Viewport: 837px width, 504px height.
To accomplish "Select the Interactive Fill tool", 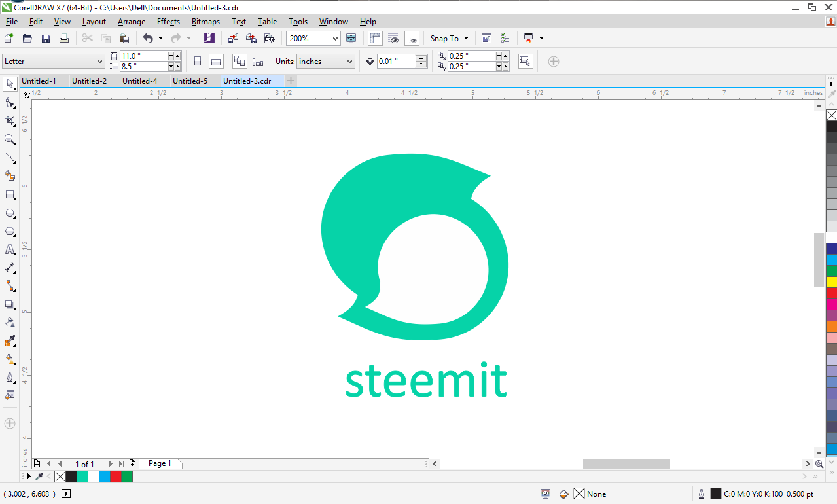I will [10, 359].
